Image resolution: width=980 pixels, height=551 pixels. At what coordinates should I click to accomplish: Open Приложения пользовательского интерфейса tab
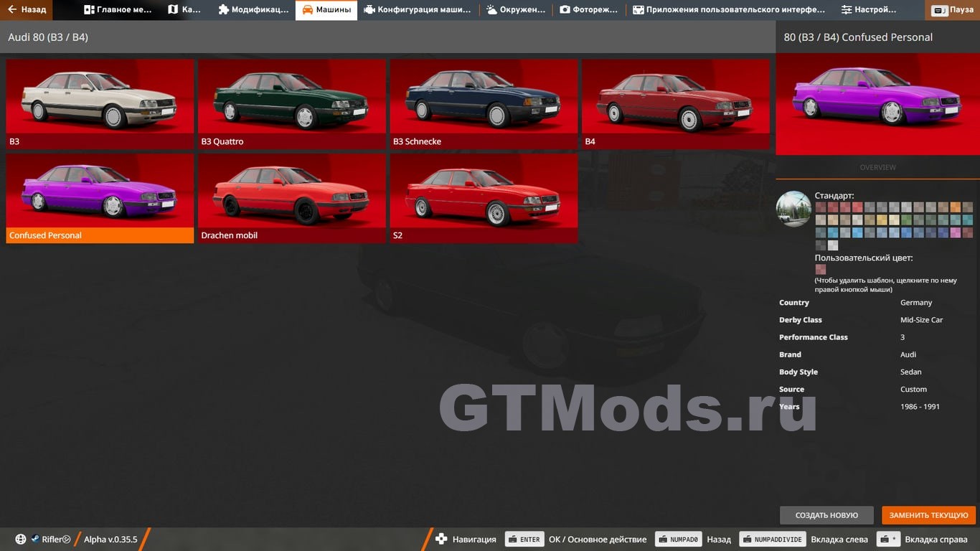pyautogui.click(x=729, y=10)
